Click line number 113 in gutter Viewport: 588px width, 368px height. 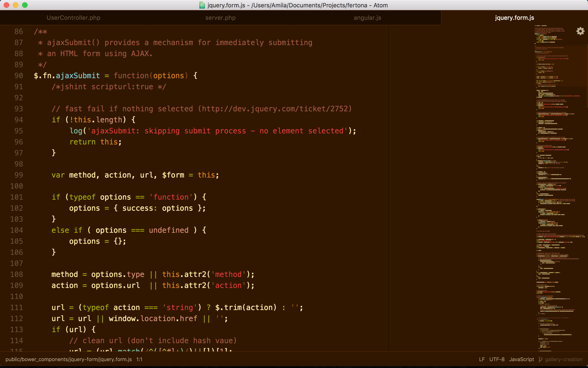[17, 330]
